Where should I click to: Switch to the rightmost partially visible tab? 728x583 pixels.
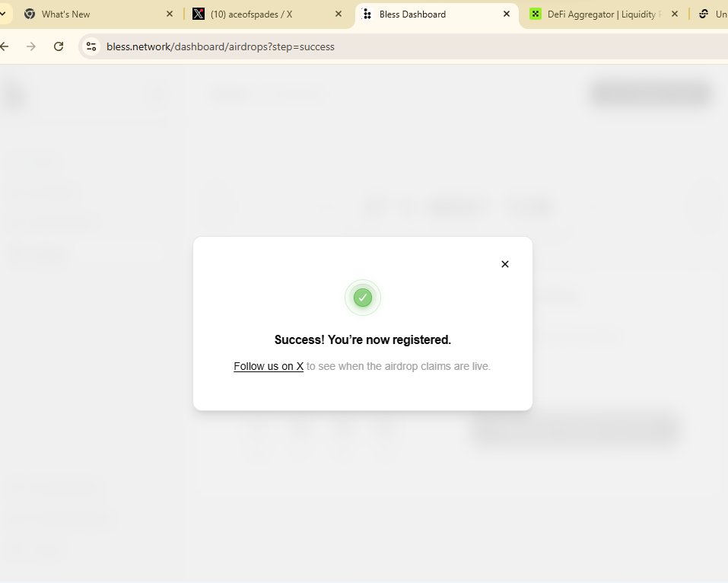coord(719,14)
